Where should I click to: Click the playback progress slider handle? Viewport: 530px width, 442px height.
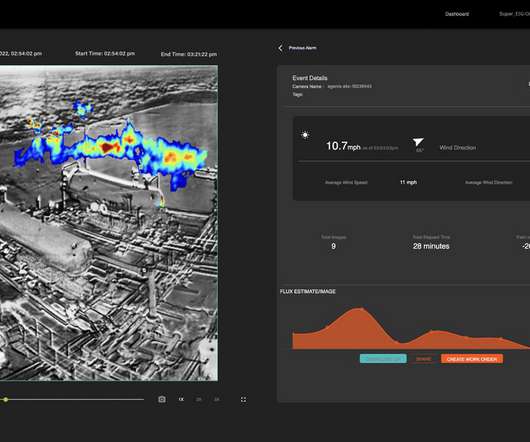tap(6, 400)
